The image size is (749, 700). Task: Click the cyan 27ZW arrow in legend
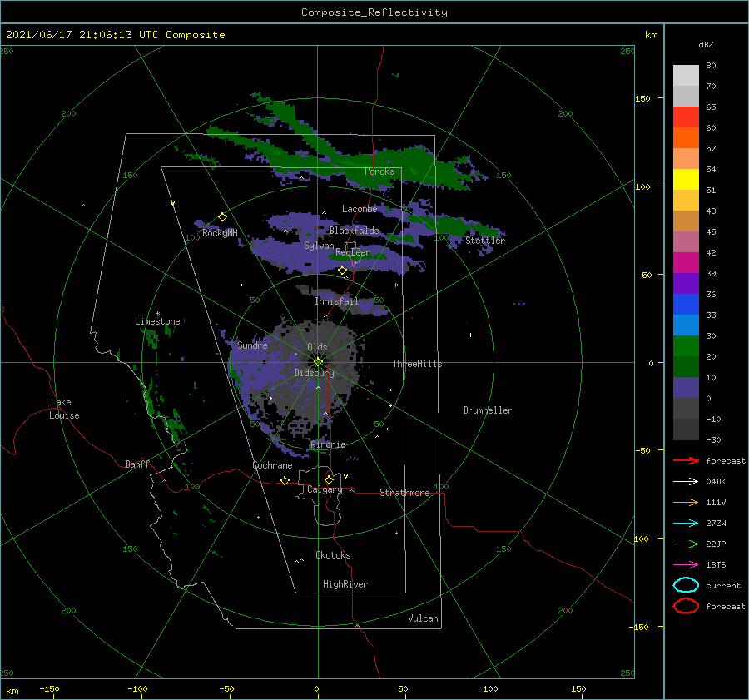click(x=686, y=524)
